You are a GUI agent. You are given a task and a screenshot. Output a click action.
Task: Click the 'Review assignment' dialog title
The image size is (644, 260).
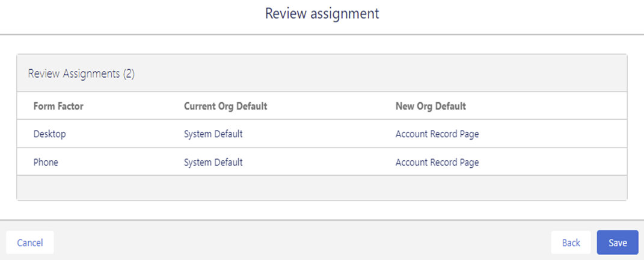[x=322, y=13]
